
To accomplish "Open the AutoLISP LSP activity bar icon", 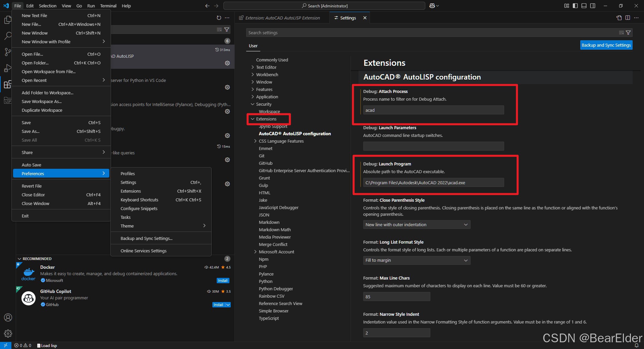I will point(7,100).
